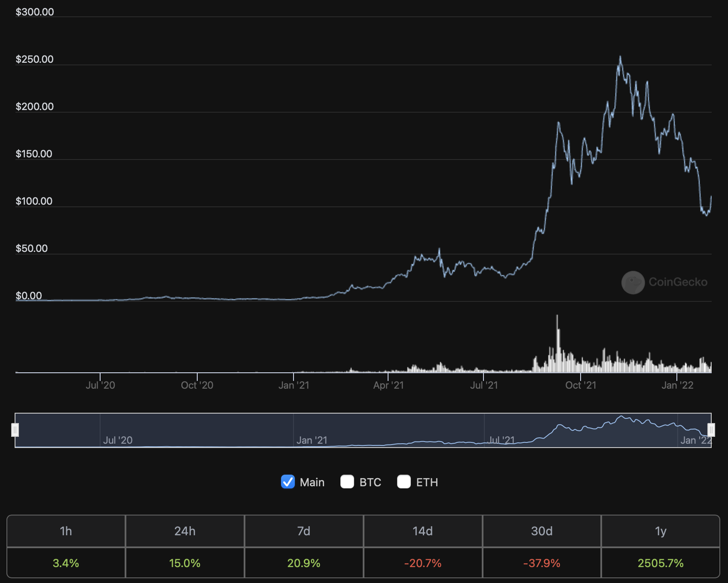The height and width of the screenshot is (583, 728).
Task: Enable the BTC checkbox
Action: click(347, 482)
